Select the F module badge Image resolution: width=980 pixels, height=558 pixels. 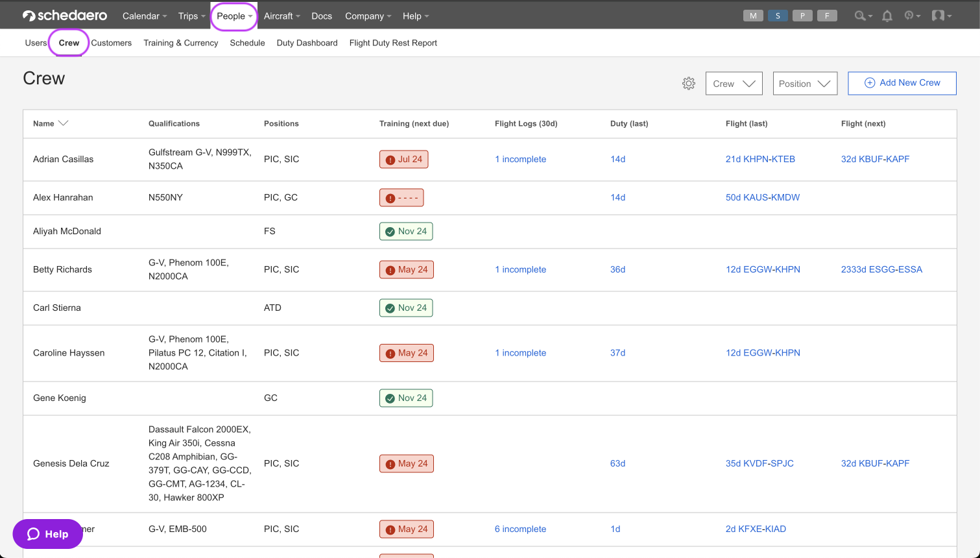(827, 16)
